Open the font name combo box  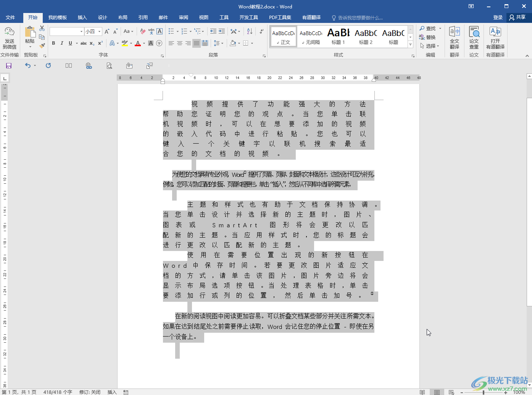(x=67, y=31)
